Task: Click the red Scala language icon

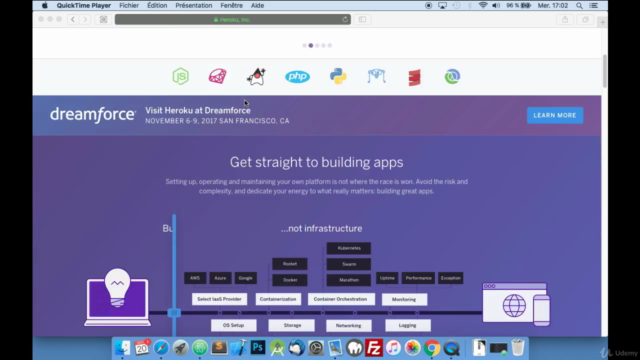Action: tap(414, 77)
